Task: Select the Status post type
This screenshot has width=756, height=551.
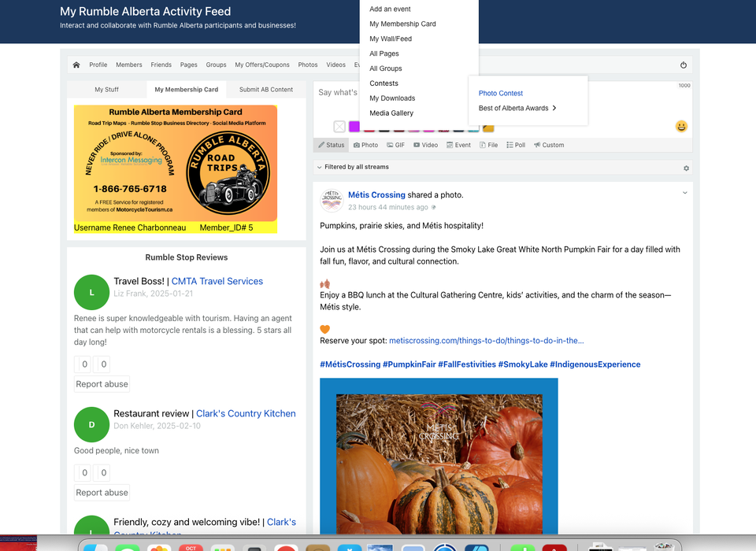Action: (331, 146)
